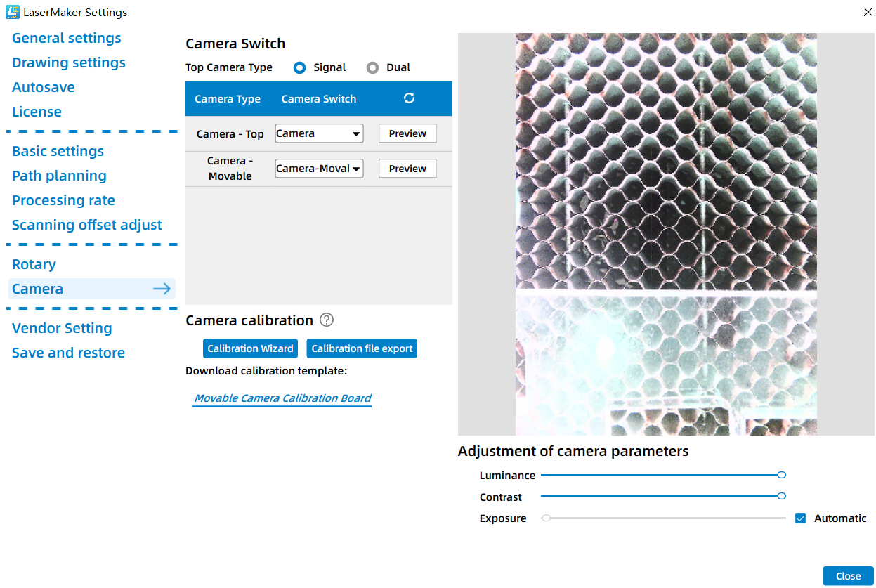Select the Dual top camera type
This screenshot has height=588, width=876.
click(372, 67)
